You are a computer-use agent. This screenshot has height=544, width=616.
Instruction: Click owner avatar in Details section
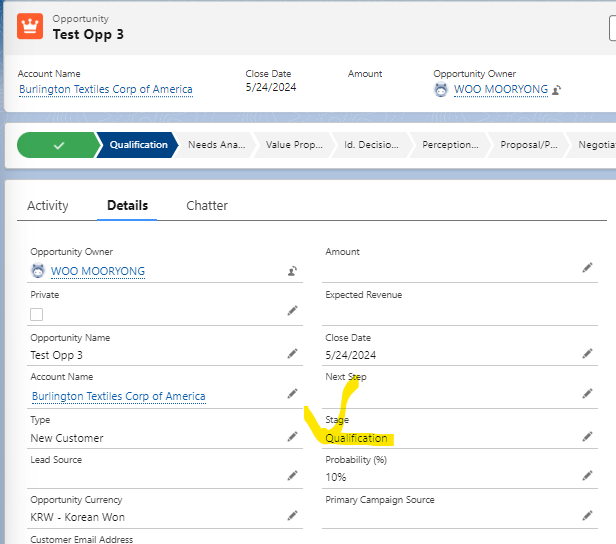coord(38,271)
